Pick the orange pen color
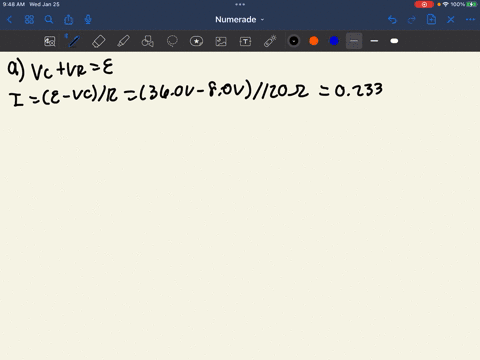Image resolution: width=480 pixels, height=360 pixels. coord(314,41)
